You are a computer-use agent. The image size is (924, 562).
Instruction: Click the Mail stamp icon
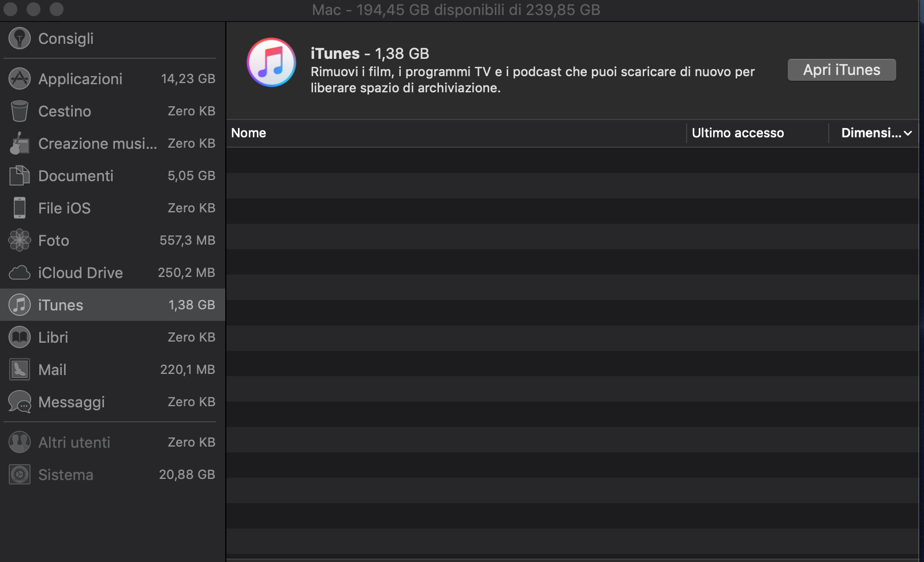click(20, 370)
